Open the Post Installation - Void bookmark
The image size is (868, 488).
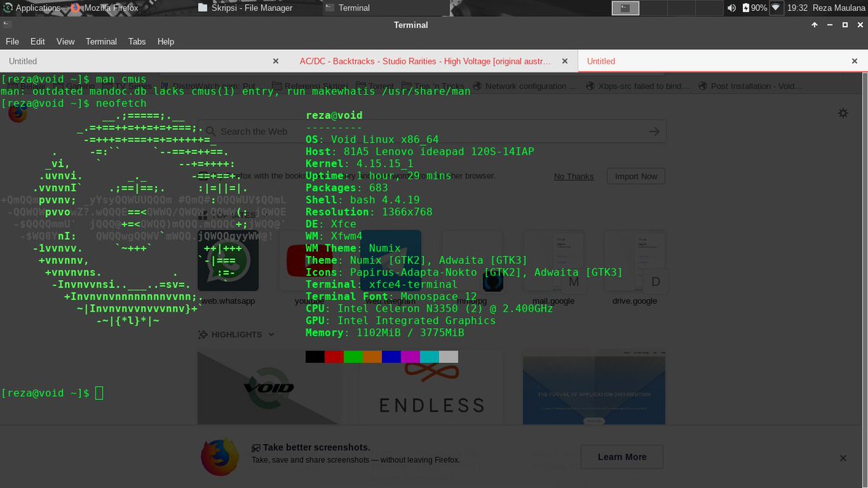point(750,86)
